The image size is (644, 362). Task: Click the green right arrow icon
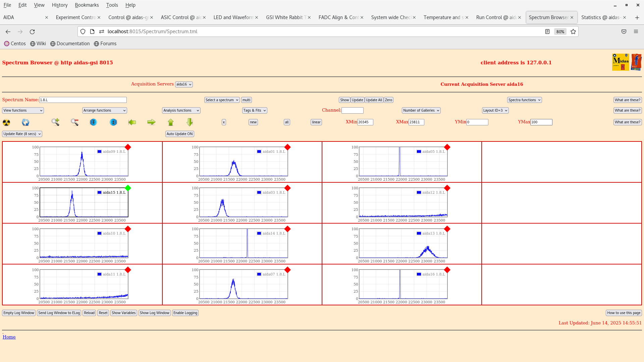(x=151, y=122)
